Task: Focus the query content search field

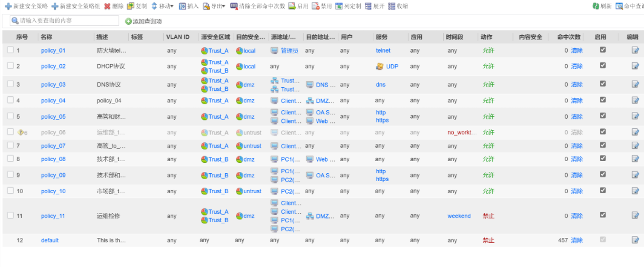Action: 65,21
